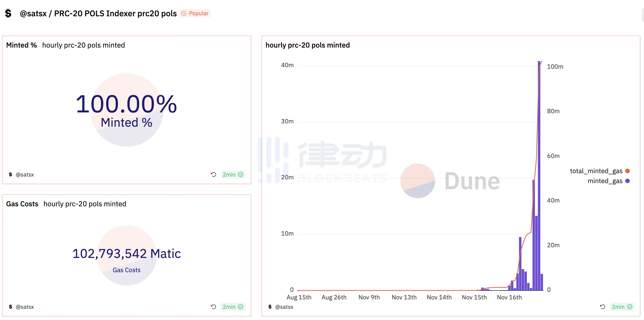The height and width of the screenshot is (320, 644).
Task: Open the hourly prc-20 pols minted chart title
Action: click(x=308, y=45)
